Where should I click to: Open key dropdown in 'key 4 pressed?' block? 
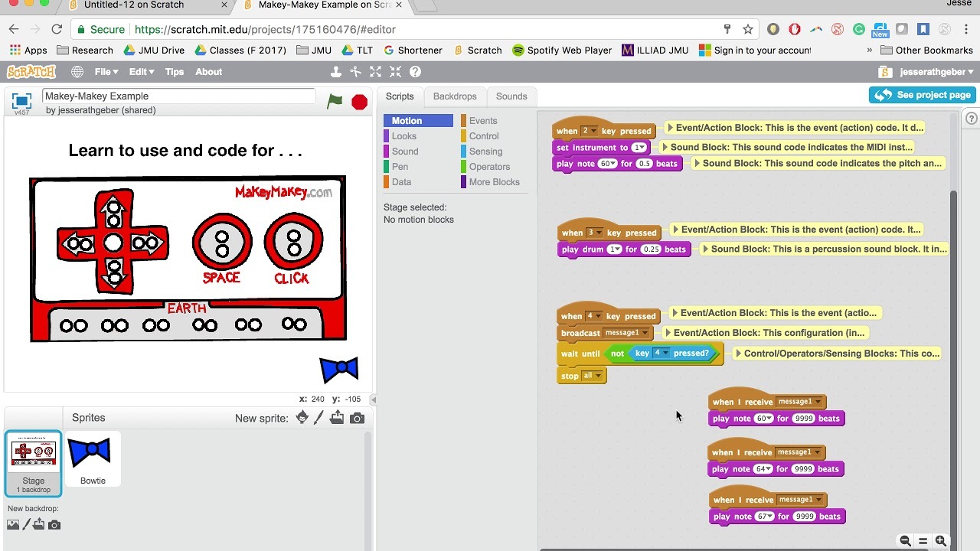point(662,354)
